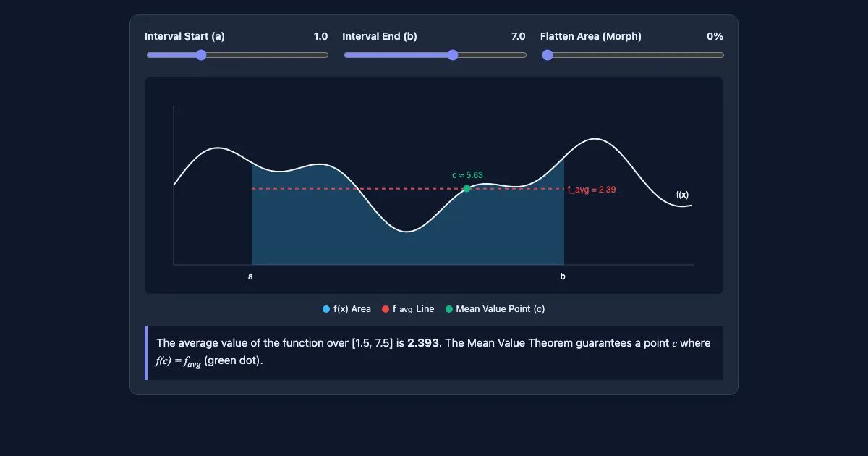Click the red f avg Line legend dot
868x456 pixels.
386,309
